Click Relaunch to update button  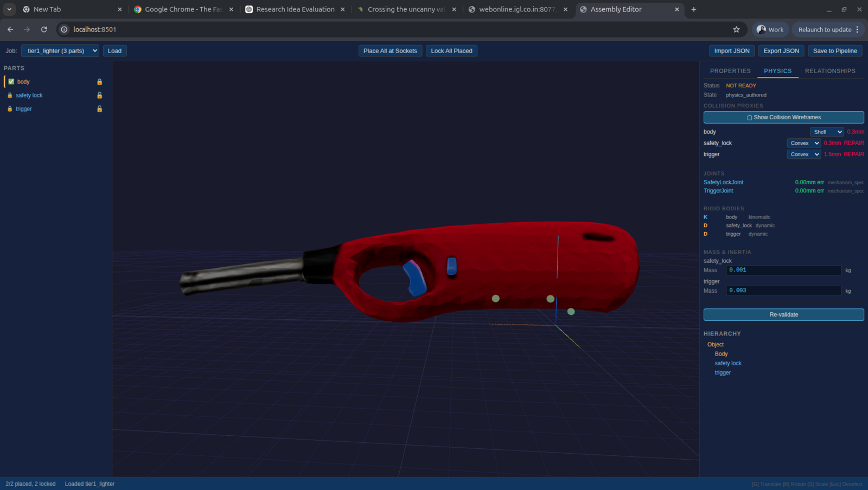pyautogui.click(x=827, y=29)
